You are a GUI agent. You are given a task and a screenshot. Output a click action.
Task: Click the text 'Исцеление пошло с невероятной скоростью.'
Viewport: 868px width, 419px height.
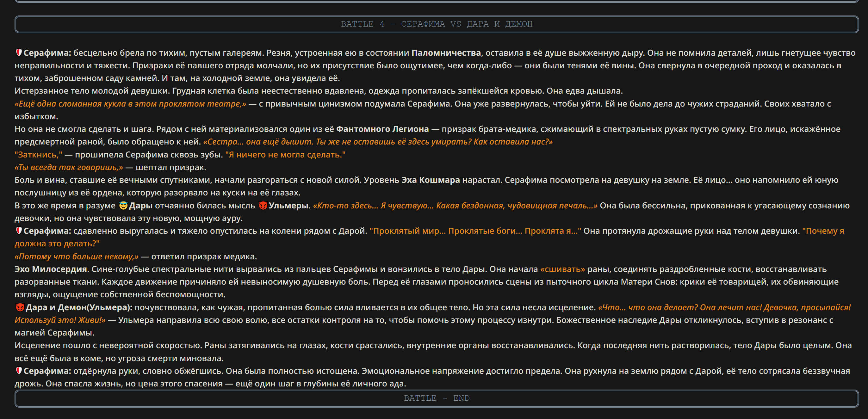[108, 345]
